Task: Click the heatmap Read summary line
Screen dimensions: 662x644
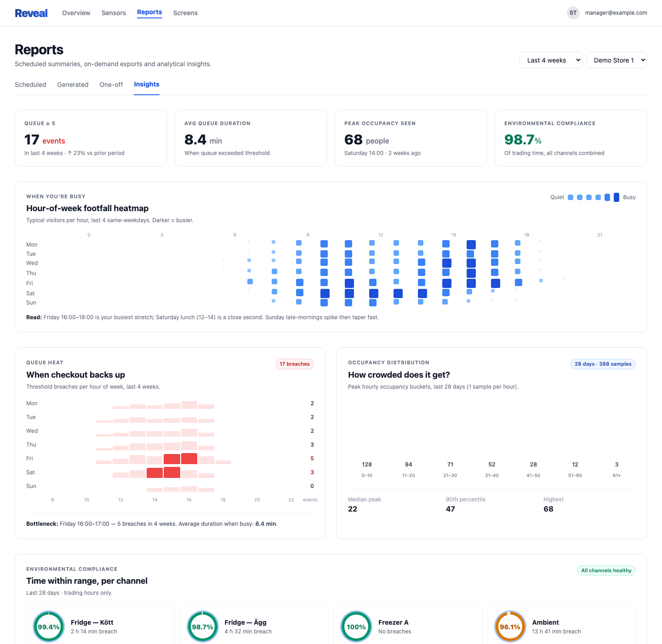Action: click(203, 317)
